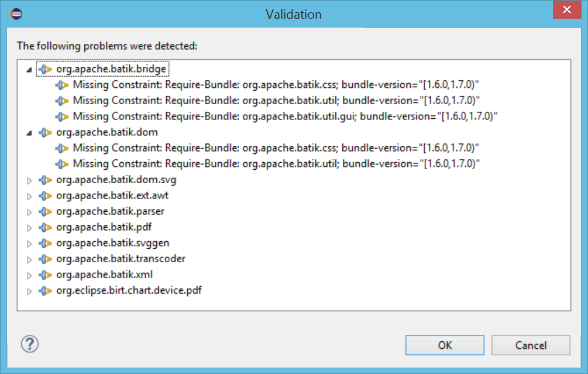Expand the org.apache.batik.parser node
This screenshot has width=588, height=374.
(x=30, y=212)
